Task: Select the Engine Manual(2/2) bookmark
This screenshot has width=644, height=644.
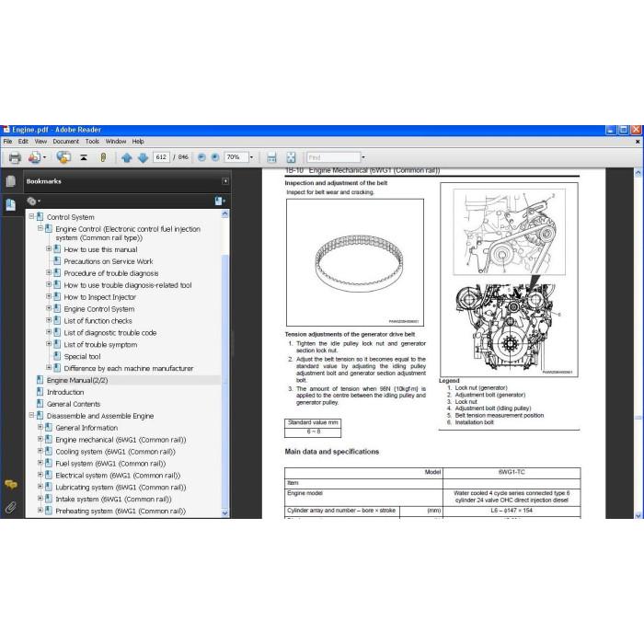Action: point(77,381)
